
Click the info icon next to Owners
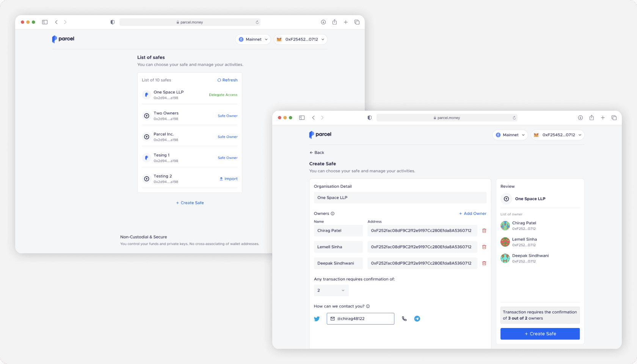[333, 213]
